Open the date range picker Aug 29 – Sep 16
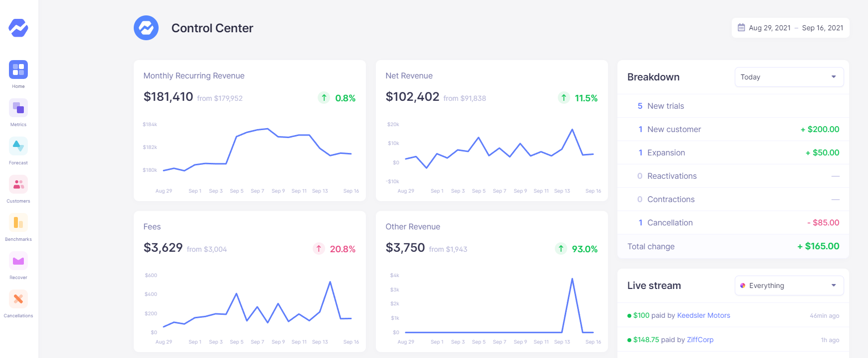This screenshot has width=868, height=358. pyautogui.click(x=790, y=28)
